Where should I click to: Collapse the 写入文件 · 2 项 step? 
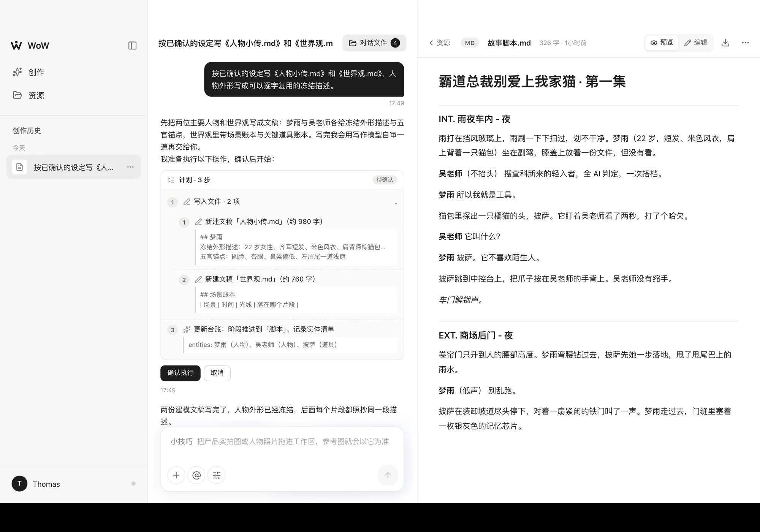[396, 203]
